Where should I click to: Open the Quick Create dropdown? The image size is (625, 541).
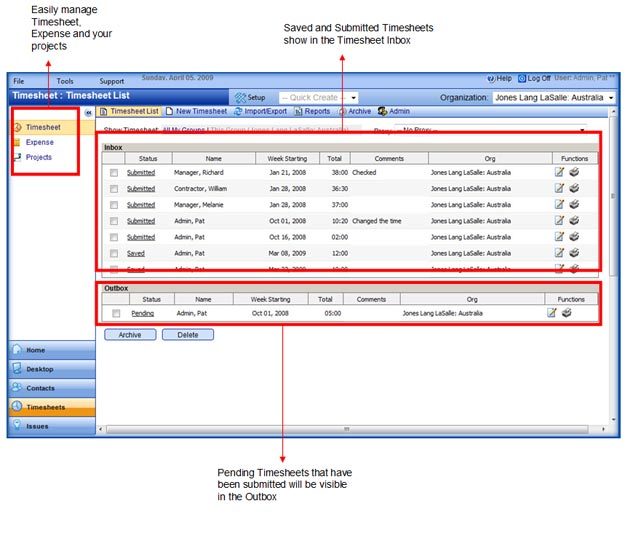pyautogui.click(x=318, y=98)
